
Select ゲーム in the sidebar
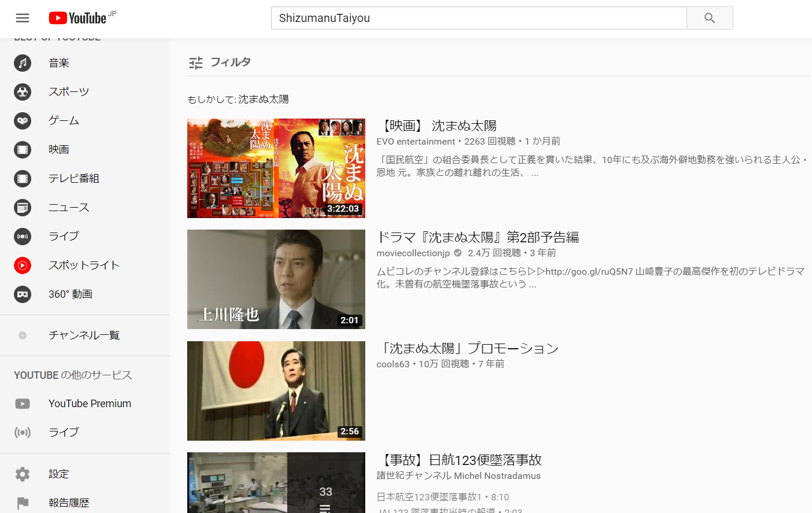point(64,121)
